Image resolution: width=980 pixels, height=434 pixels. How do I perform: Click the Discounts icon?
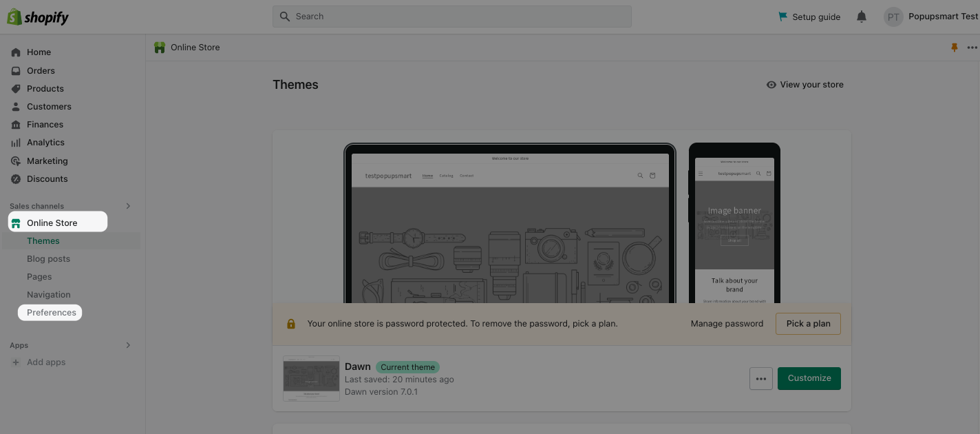(15, 178)
